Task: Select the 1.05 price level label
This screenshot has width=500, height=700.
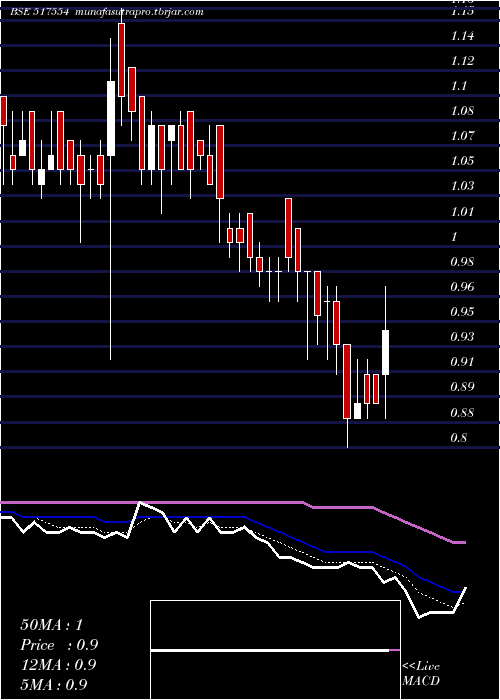Action: click(462, 161)
